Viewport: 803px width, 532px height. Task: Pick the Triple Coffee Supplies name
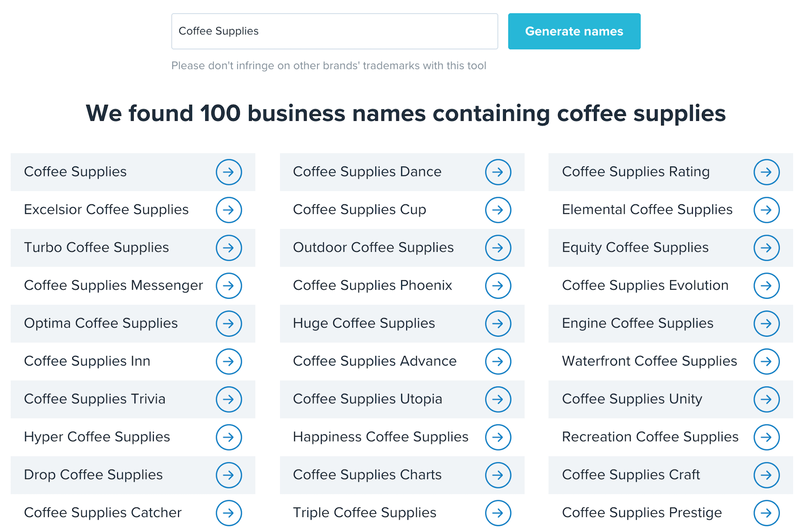(364, 513)
